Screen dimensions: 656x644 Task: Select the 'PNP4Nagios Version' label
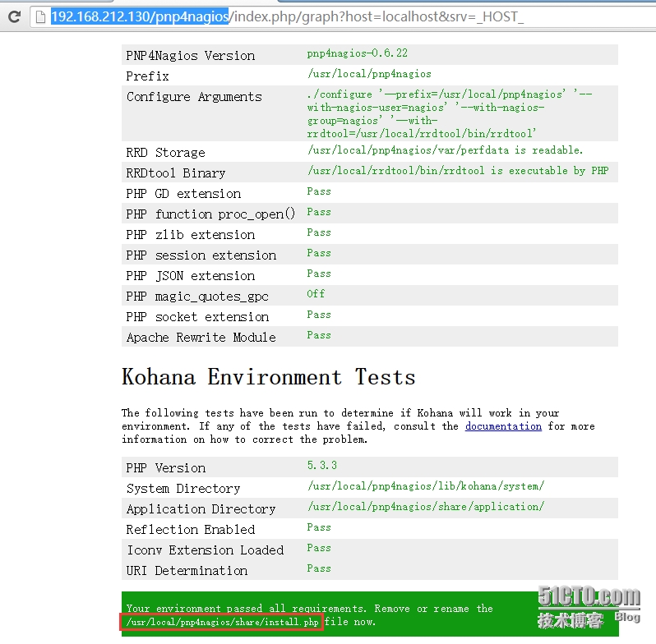point(191,56)
